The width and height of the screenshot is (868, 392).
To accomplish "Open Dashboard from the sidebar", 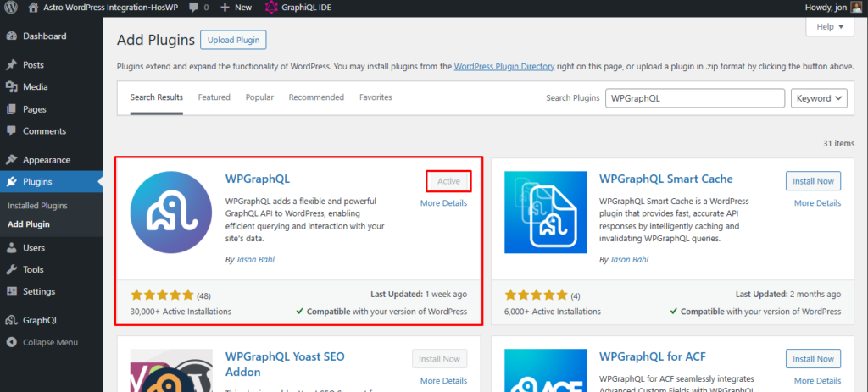I will 44,36.
